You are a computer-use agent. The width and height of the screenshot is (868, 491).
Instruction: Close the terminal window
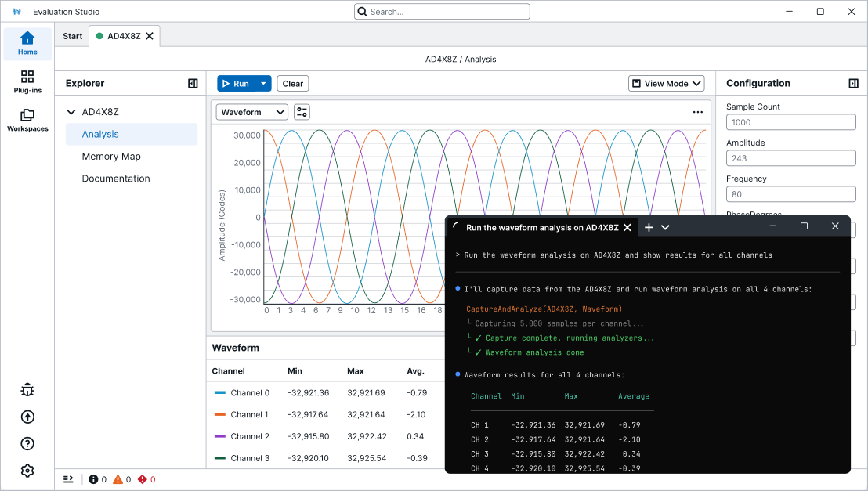coord(835,226)
